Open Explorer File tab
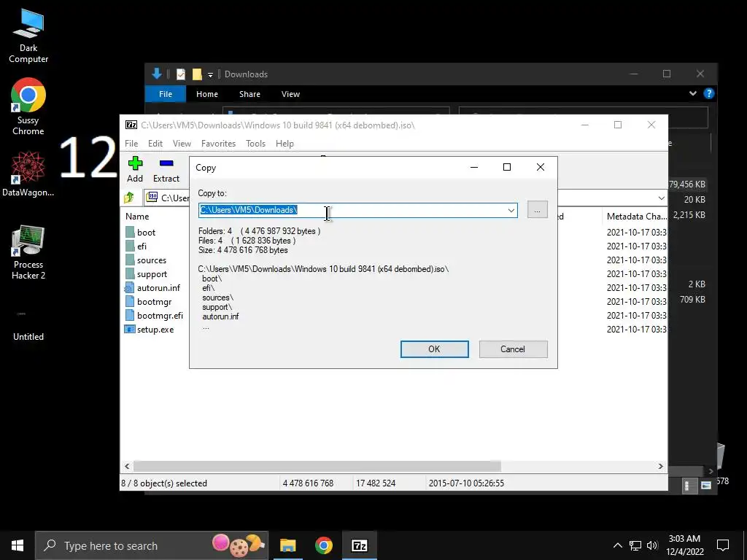Viewport: 747px width, 560px height. (x=166, y=94)
